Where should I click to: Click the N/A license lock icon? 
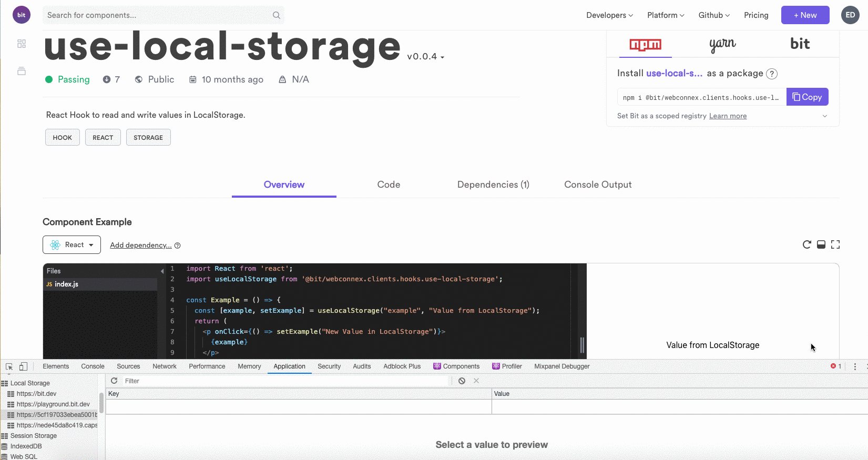282,79
